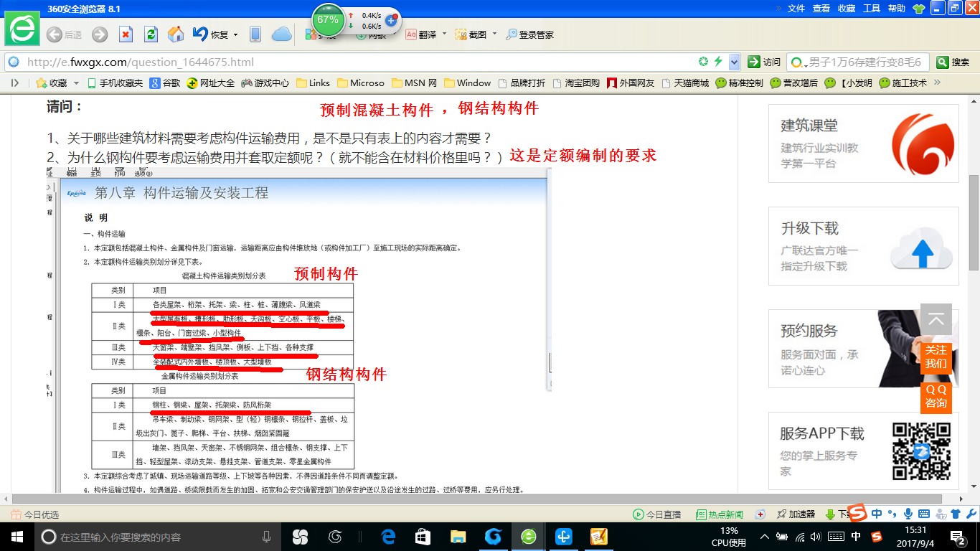Viewport: 980px width, 551px height.
Task: Click the 翻译 translate button
Action: [422, 34]
